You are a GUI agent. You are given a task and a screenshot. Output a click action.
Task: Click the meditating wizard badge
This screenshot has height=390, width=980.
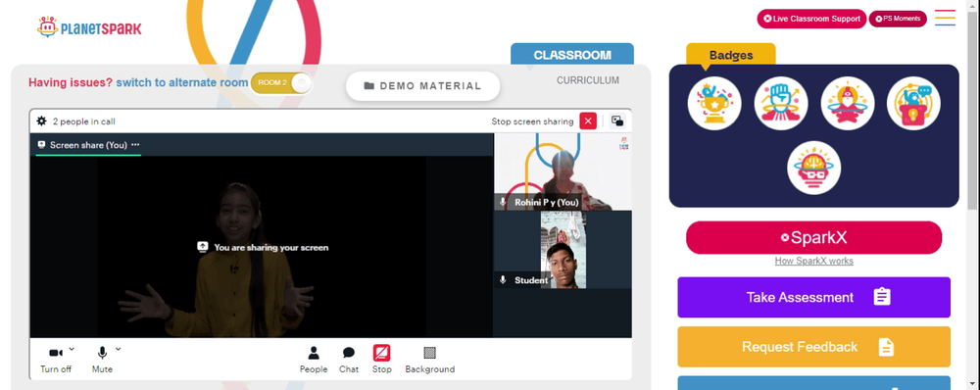click(x=847, y=103)
